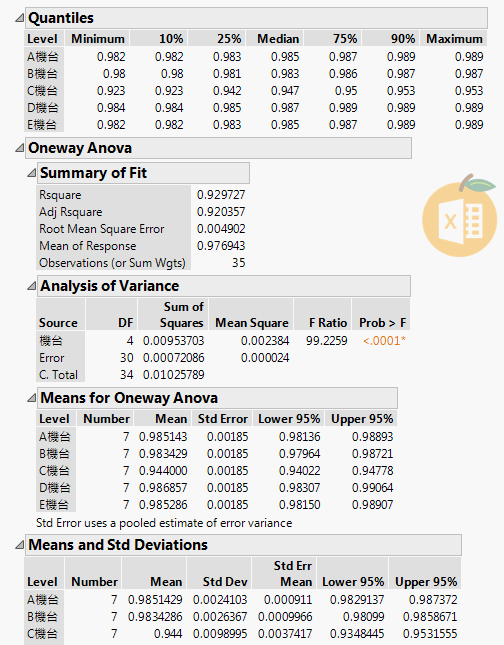Click the orange Excel logo watermark
Viewport: 504px width, 645px height.
460,216
